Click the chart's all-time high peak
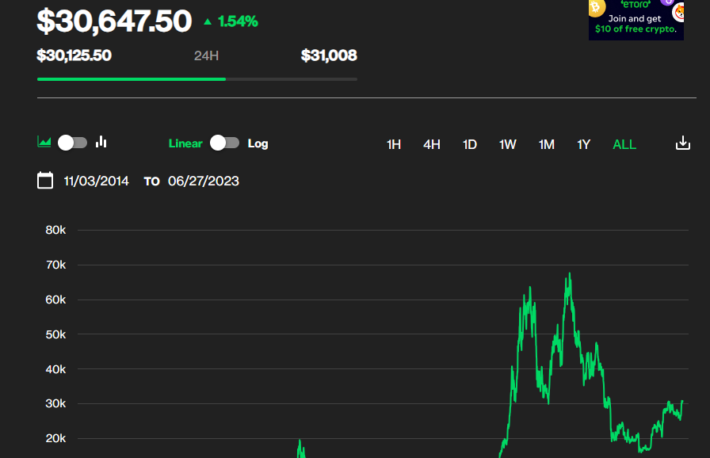 570,274
